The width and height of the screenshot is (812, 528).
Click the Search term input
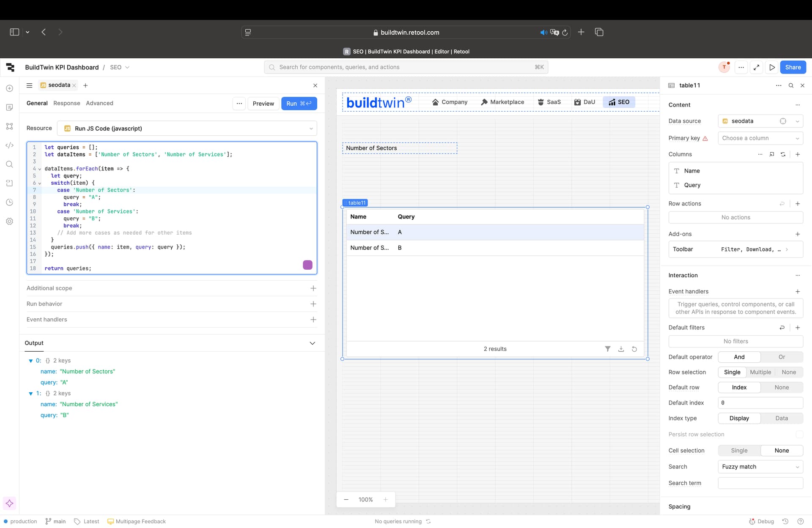(760, 483)
